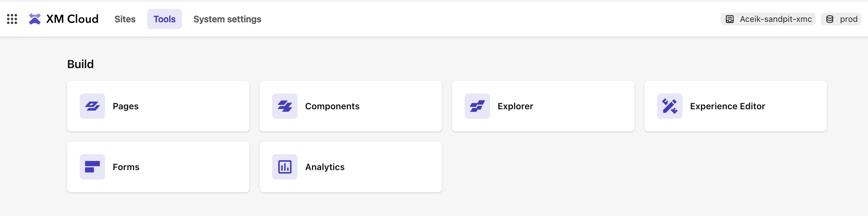Launch Explorer via its label
The height and width of the screenshot is (216, 868).
pos(515,106)
